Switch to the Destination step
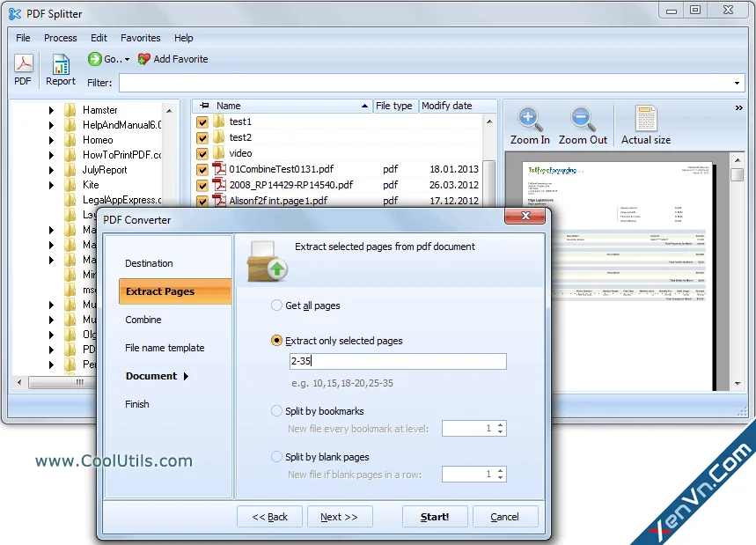The width and height of the screenshot is (756, 545). point(149,263)
